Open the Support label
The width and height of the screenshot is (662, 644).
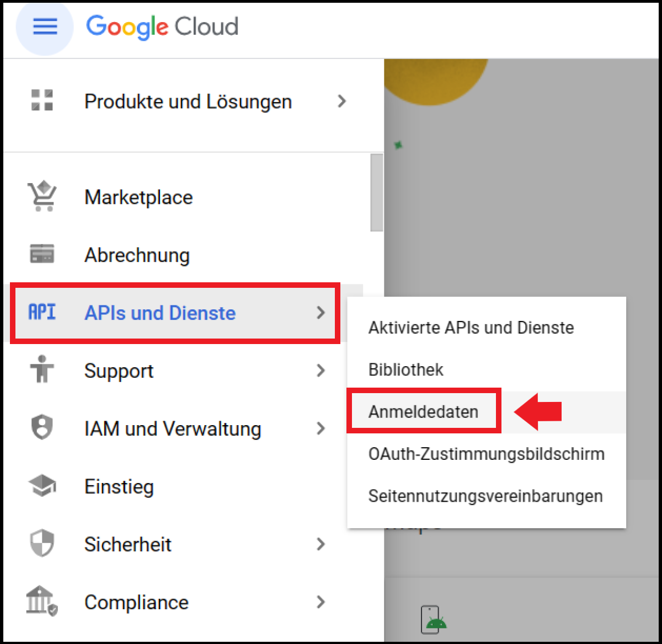click(119, 372)
